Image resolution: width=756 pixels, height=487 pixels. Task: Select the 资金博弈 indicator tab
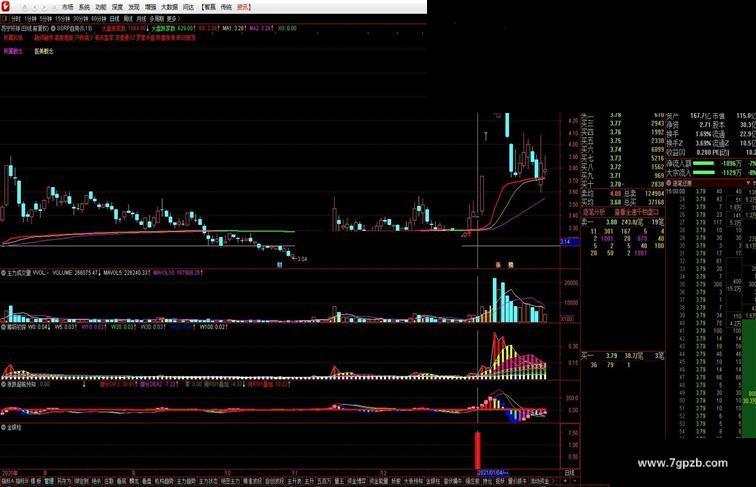coord(357,481)
